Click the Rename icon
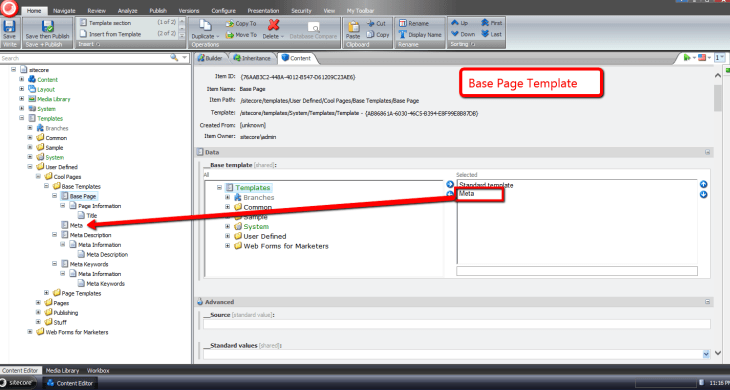This screenshot has height=390, width=730. coord(403,23)
